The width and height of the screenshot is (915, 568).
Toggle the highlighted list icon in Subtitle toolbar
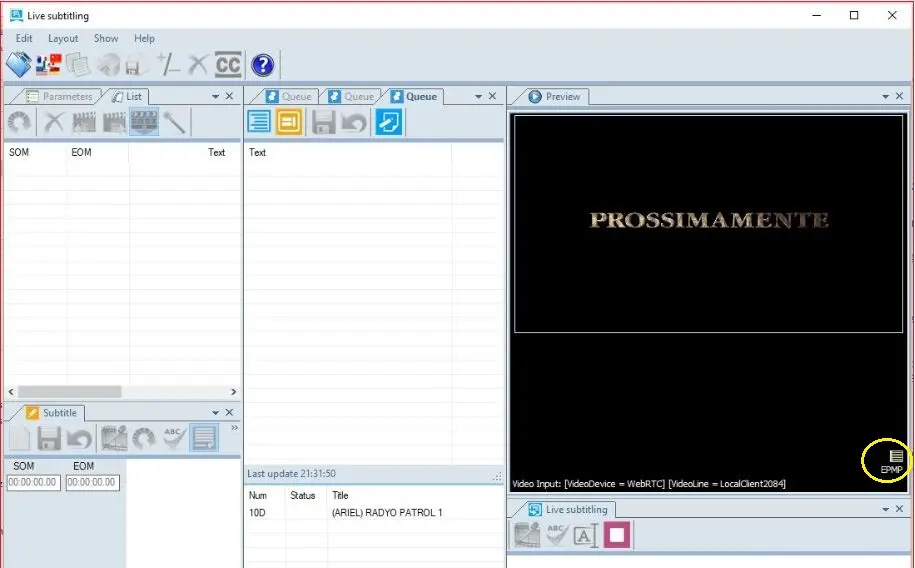tap(204, 438)
